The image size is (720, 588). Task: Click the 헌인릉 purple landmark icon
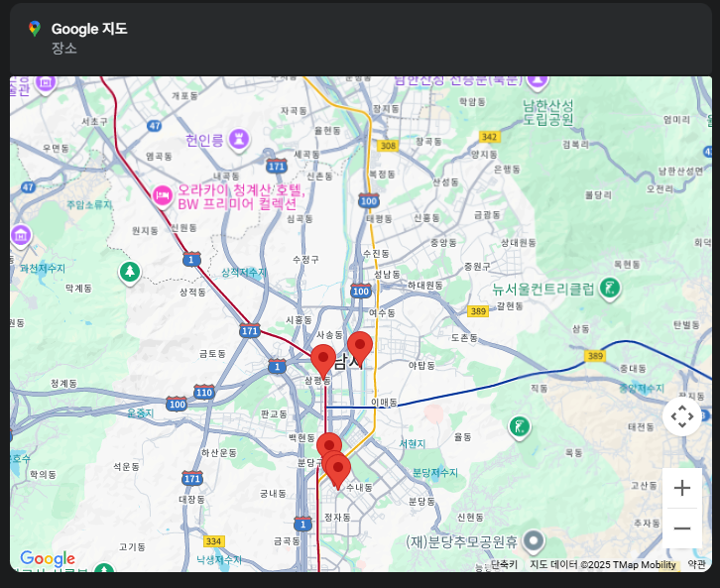[239, 138]
